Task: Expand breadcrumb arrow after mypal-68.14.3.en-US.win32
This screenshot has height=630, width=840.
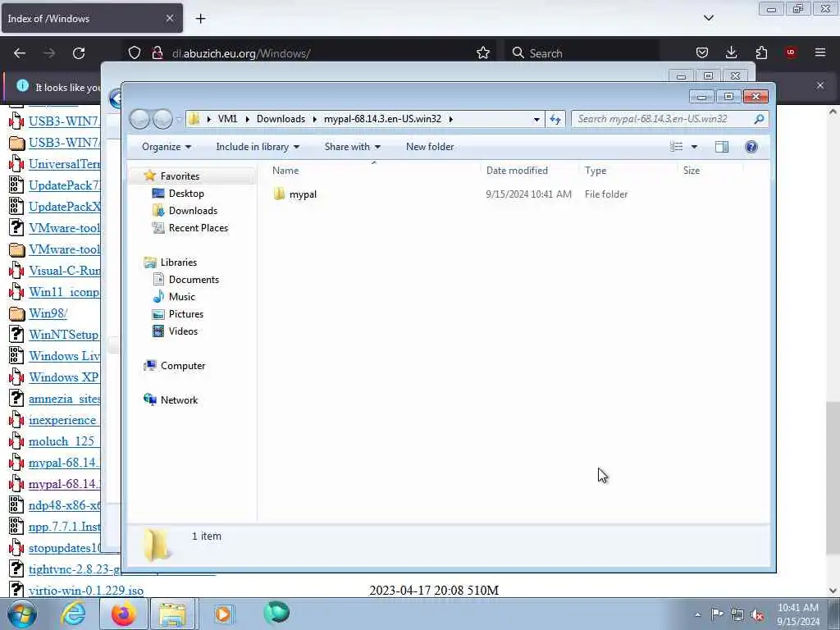Action: 451,119
